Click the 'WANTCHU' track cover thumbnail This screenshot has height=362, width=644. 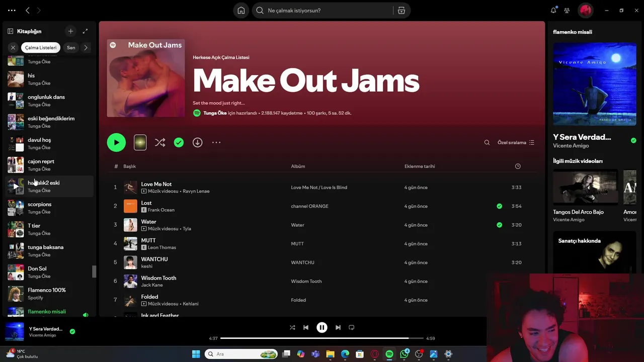(130, 262)
